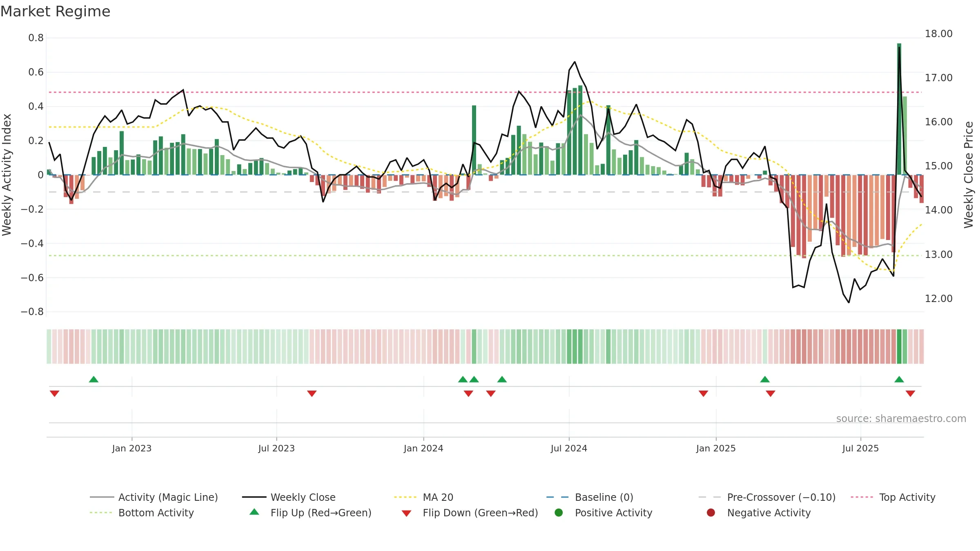Click the bright green cell in the heatmap strip
This screenshot has height=551, width=980.
899,347
